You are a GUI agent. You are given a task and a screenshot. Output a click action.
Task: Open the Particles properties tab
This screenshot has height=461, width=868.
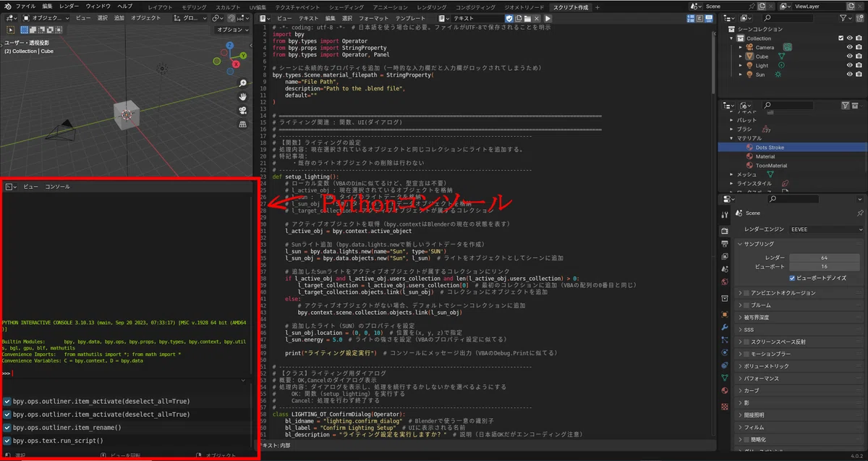tap(725, 339)
